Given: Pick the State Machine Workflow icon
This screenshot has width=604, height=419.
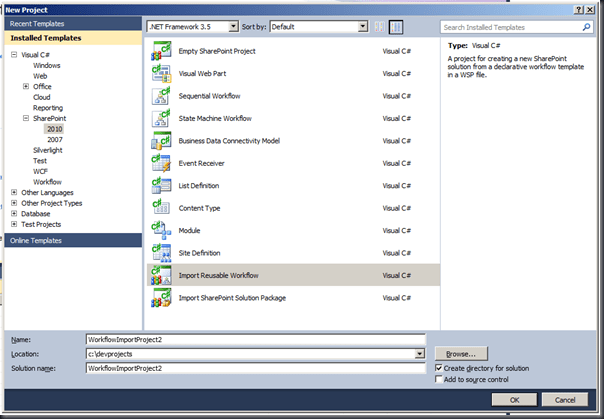Looking at the screenshot, I should [x=161, y=118].
